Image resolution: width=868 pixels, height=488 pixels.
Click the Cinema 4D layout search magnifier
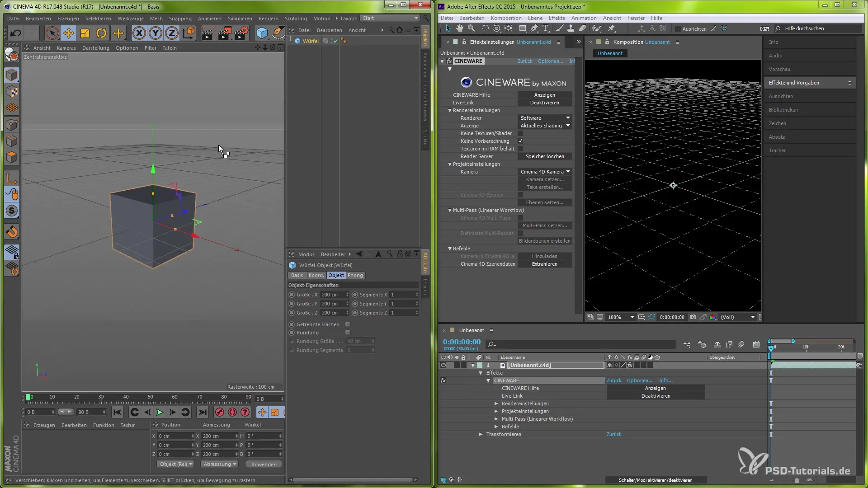pos(426,18)
